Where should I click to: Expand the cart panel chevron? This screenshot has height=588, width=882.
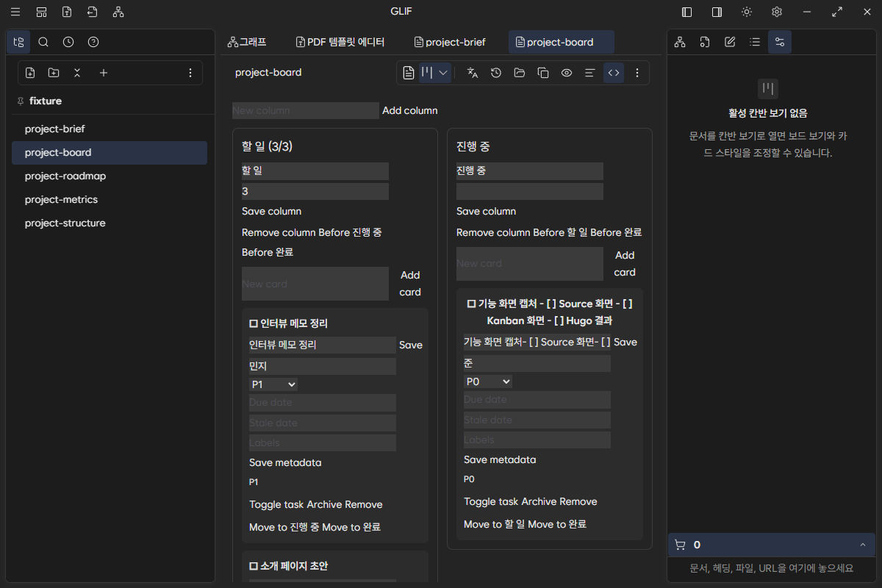(x=862, y=545)
